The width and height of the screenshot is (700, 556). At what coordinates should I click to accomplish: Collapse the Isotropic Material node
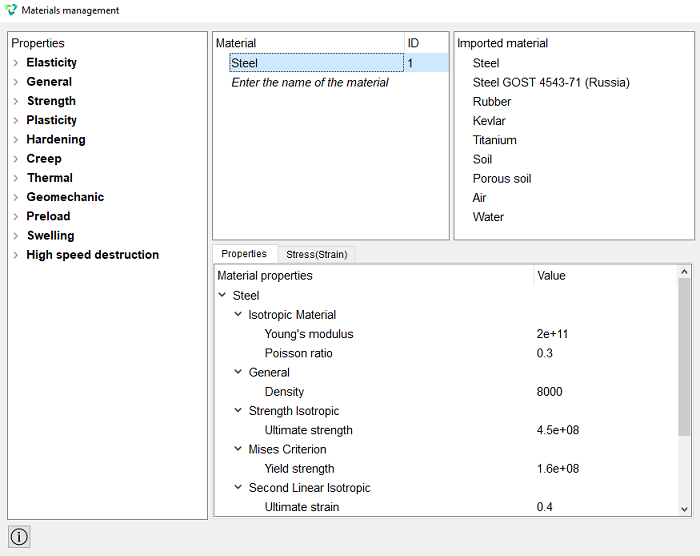click(x=238, y=314)
